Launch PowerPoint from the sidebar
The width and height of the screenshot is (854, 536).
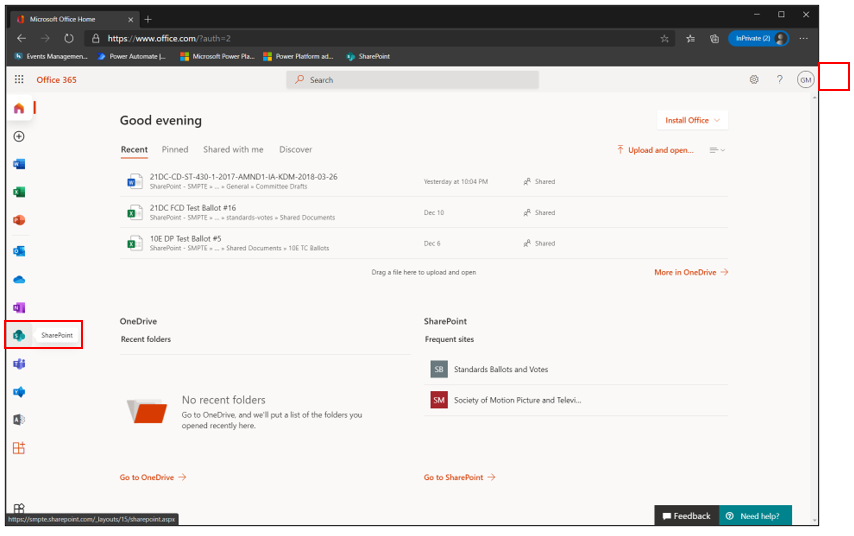coord(19,220)
